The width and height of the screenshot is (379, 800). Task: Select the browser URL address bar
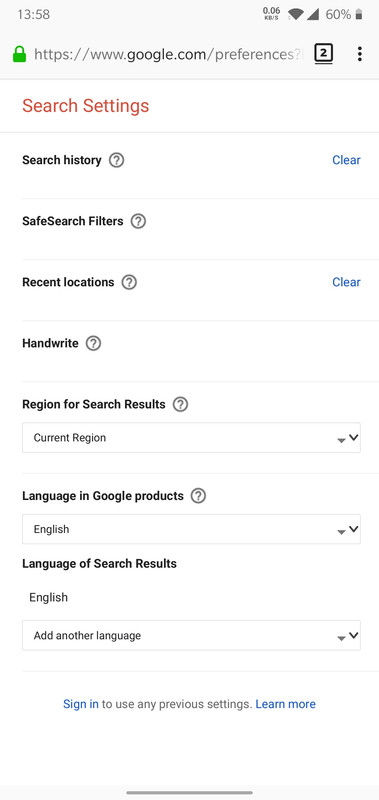click(x=168, y=54)
